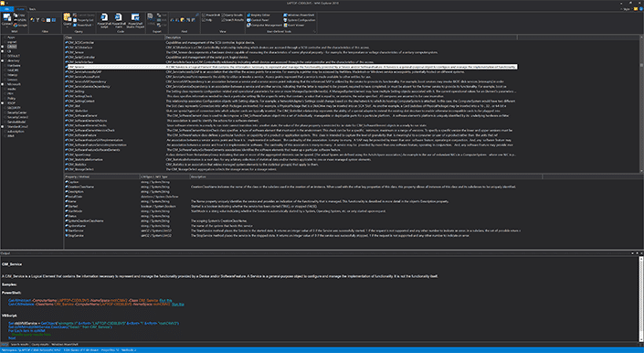Click the first icon in Find group
This screenshot has height=353, width=644.
pyautogui.click(x=172, y=20)
